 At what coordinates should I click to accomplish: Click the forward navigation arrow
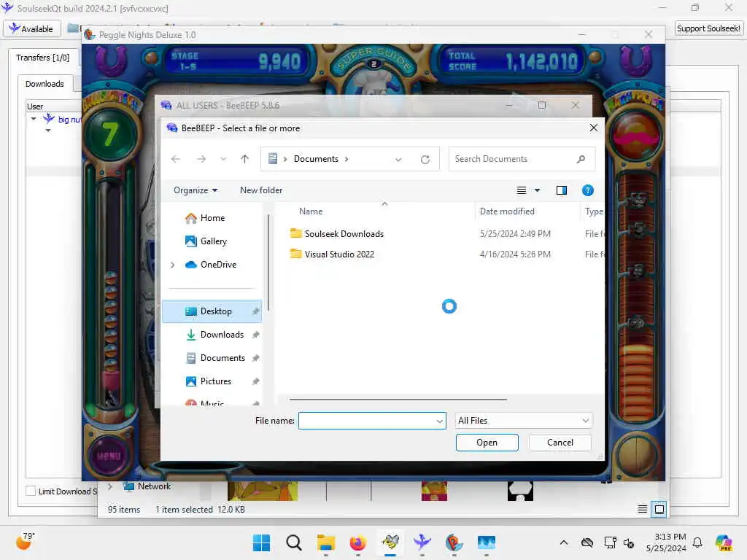pyautogui.click(x=201, y=159)
